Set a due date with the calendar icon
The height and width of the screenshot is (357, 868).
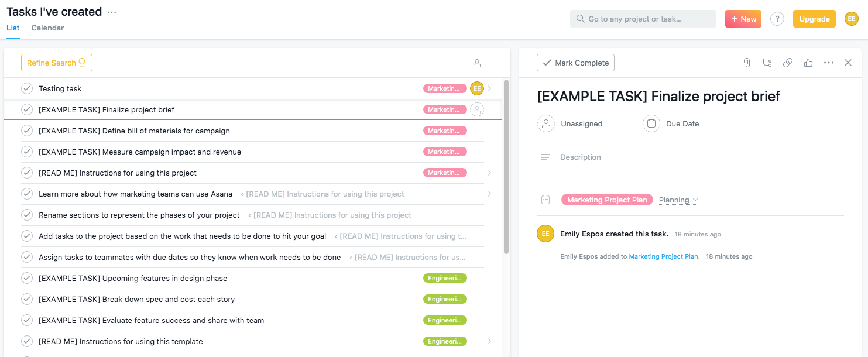(651, 123)
